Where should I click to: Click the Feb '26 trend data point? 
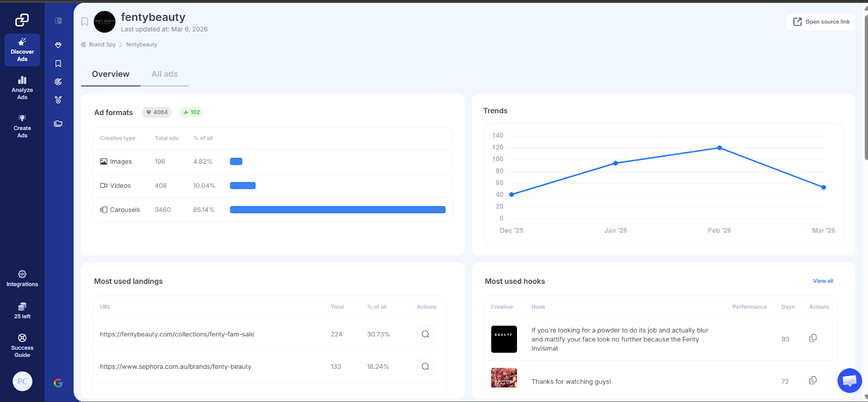719,148
